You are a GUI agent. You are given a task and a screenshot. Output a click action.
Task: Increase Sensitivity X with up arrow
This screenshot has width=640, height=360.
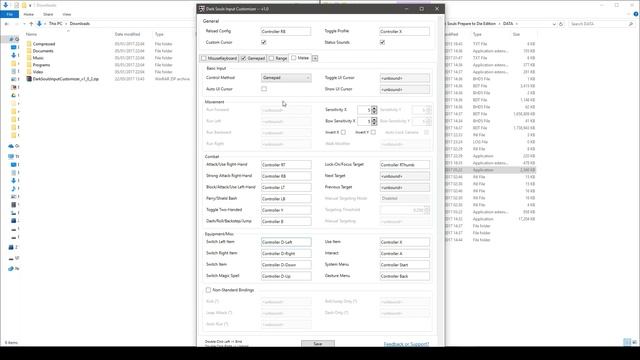(x=374, y=108)
